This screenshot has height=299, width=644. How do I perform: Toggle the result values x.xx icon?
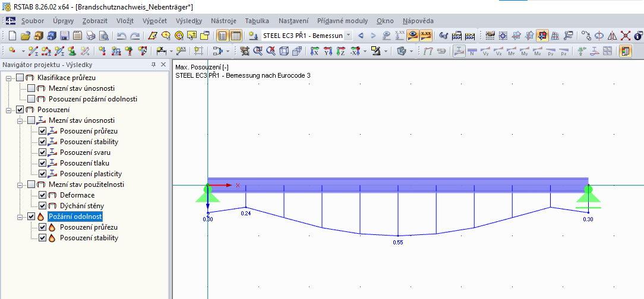(x=426, y=36)
